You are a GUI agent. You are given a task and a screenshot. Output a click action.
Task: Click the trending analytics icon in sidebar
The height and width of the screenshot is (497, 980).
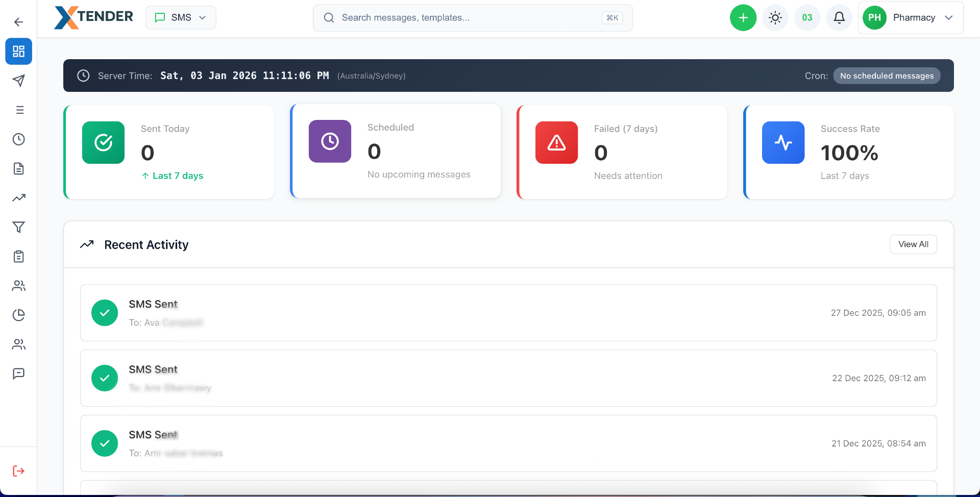18,198
